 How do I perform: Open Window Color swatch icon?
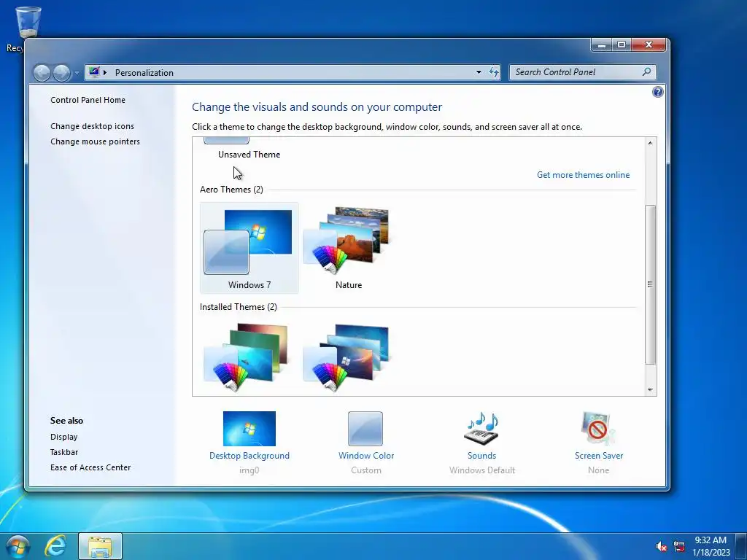[365, 429]
